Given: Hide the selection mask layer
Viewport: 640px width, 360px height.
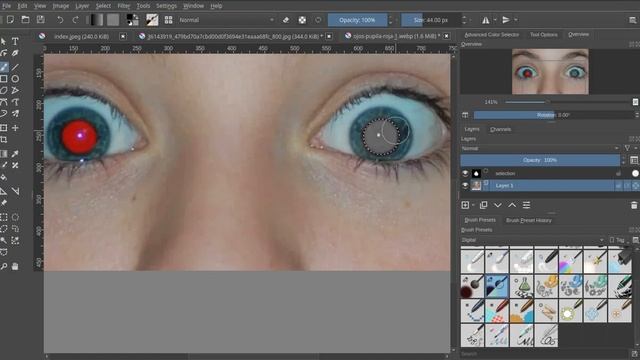Looking at the screenshot, I should point(465,173).
